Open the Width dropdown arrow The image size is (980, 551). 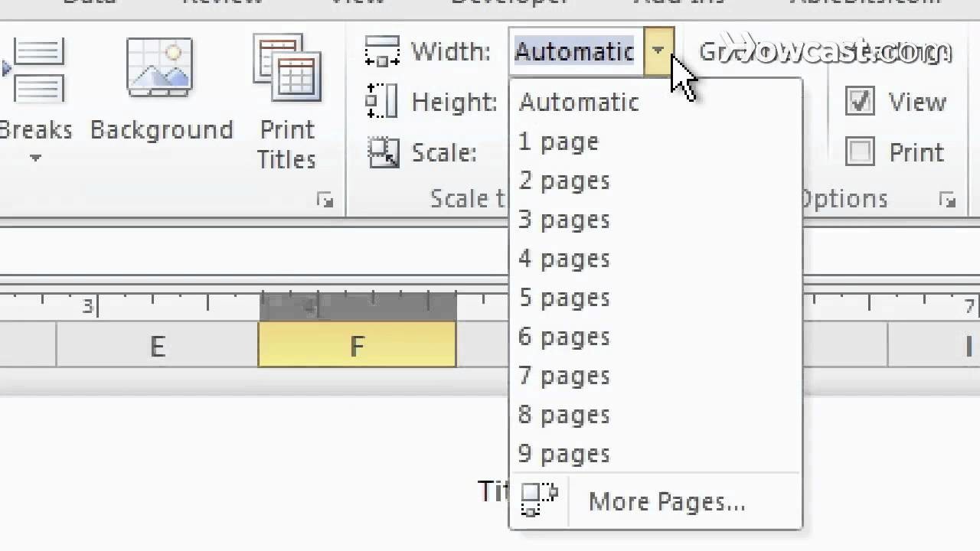tap(659, 51)
